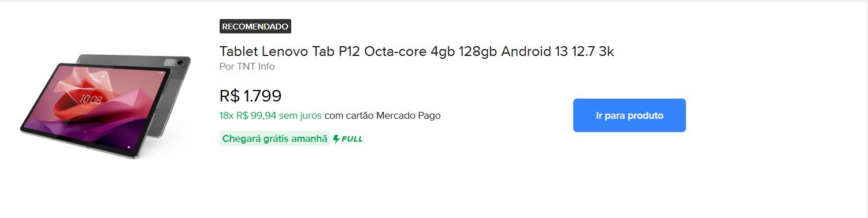Click the lightning bolt FULL icon
This screenshot has width=868, height=218.
coord(336,139)
